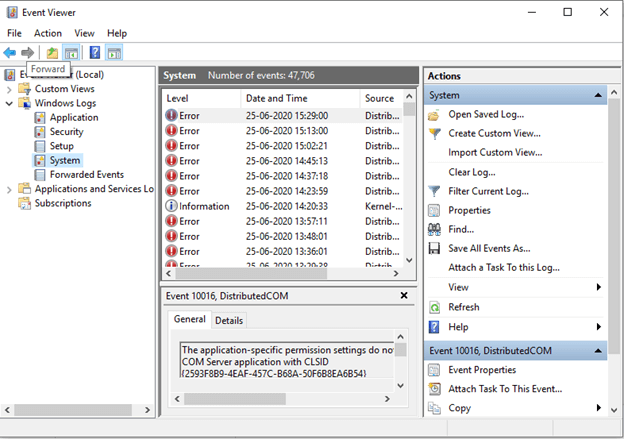Image resolution: width=624 pixels, height=439 pixels.
Task: Select the System log in tree
Action: (x=64, y=160)
